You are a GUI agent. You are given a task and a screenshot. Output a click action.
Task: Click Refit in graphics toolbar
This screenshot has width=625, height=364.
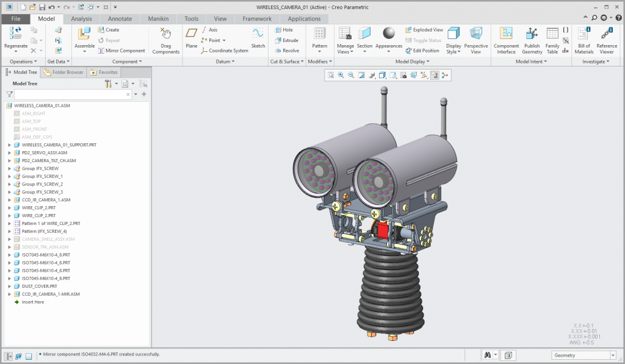tap(330, 75)
